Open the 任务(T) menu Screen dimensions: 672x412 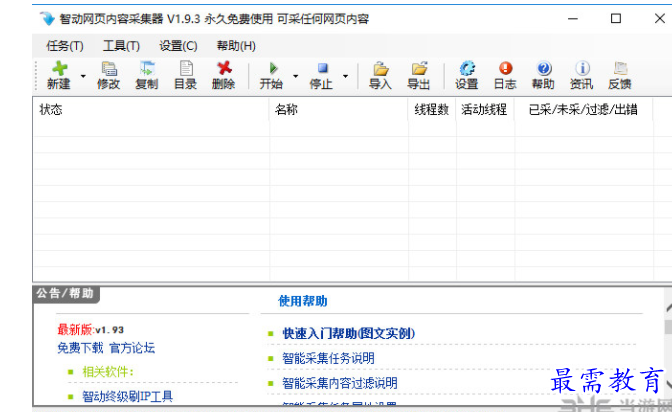pyautogui.click(x=65, y=45)
